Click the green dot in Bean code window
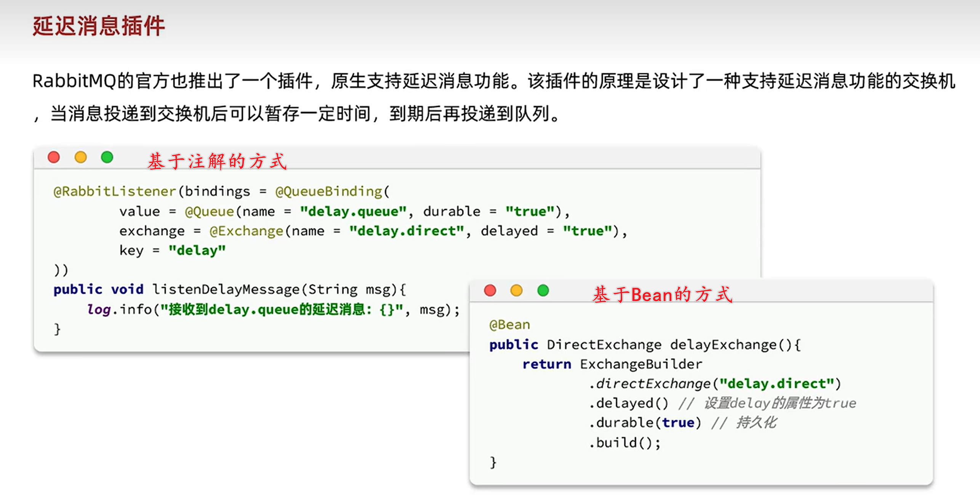Image resolution: width=980 pixels, height=495 pixels. (543, 290)
